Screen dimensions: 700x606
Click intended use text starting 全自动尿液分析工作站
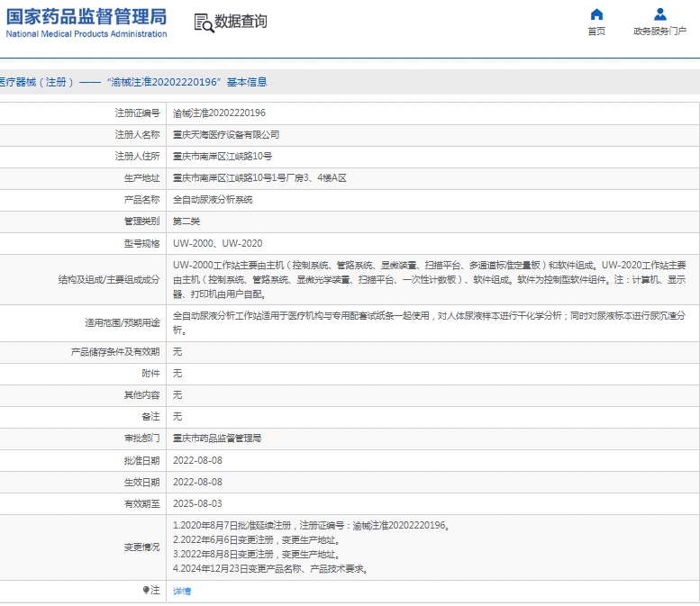430,323
